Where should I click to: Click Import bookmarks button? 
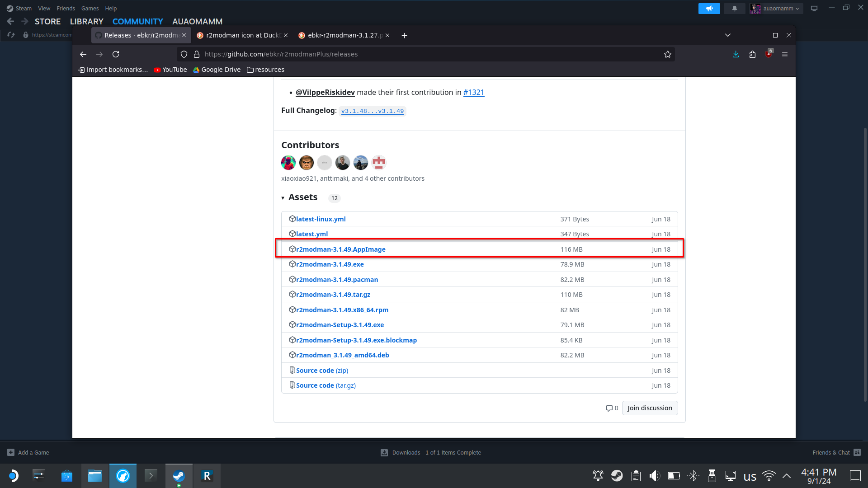pyautogui.click(x=113, y=70)
